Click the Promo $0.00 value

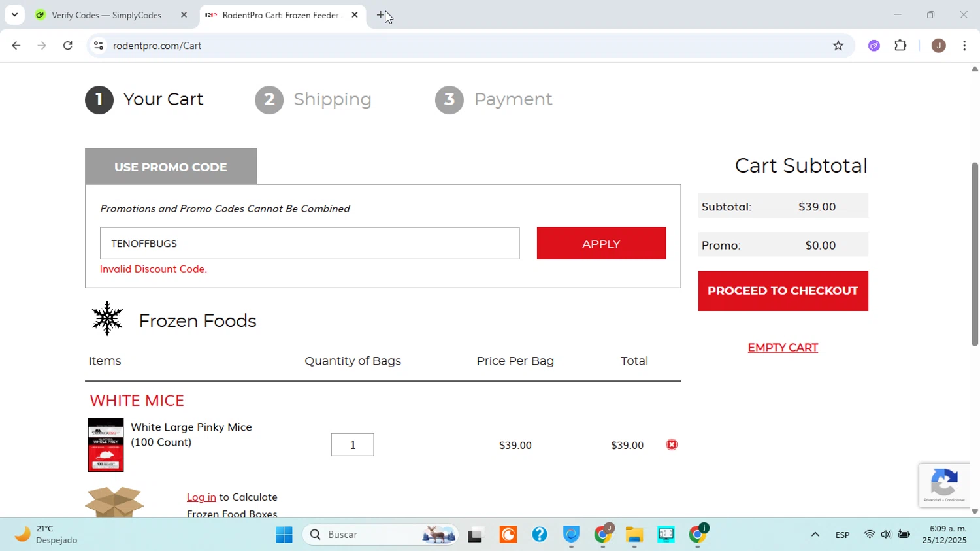(x=821, y=246)
